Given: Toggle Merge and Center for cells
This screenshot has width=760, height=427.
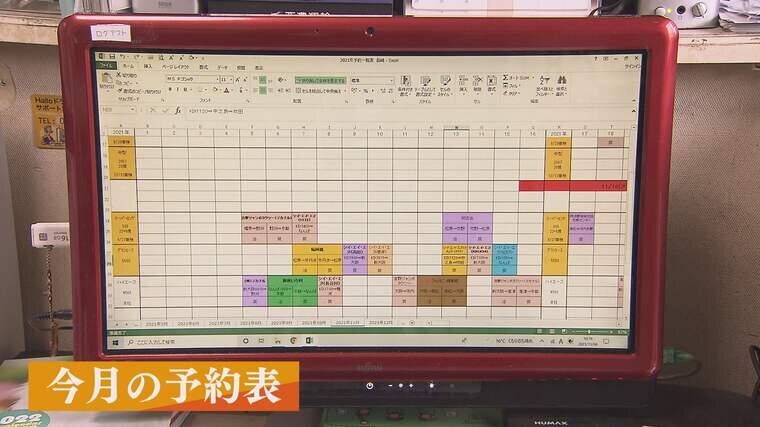Looking at the screenshot, I should tap(318, 91).
